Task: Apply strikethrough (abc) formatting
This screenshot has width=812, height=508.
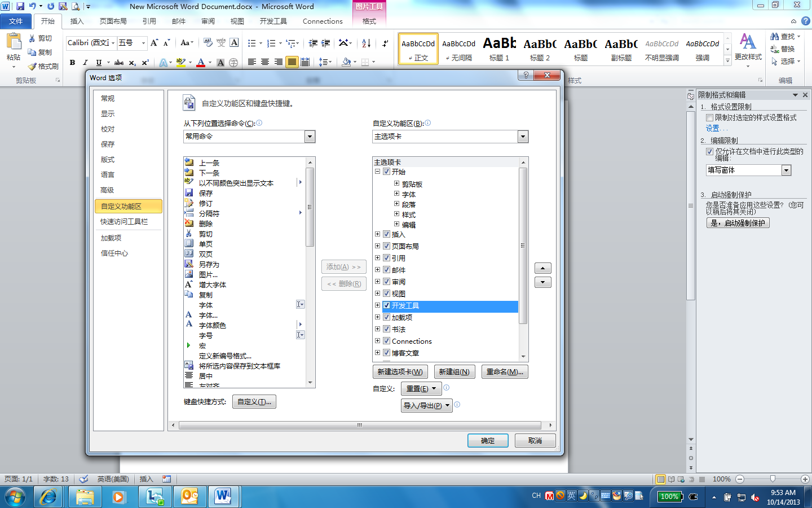Action: pos(119,63)
